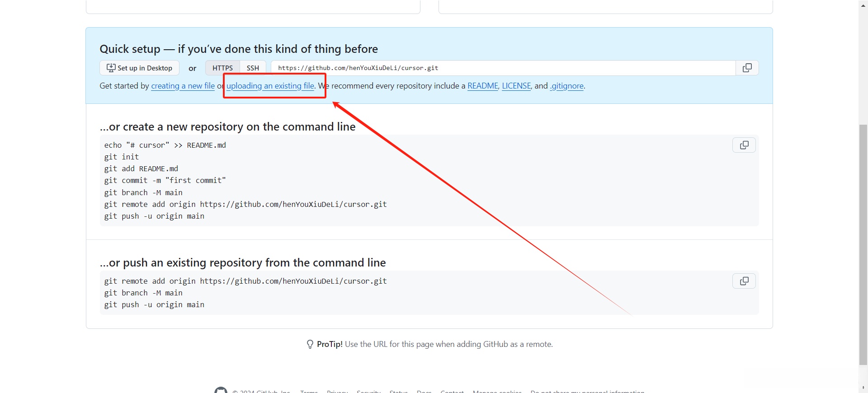Click git remote add origin in push section
Viewport: 868px width, 393px height.
click(245, 281)
